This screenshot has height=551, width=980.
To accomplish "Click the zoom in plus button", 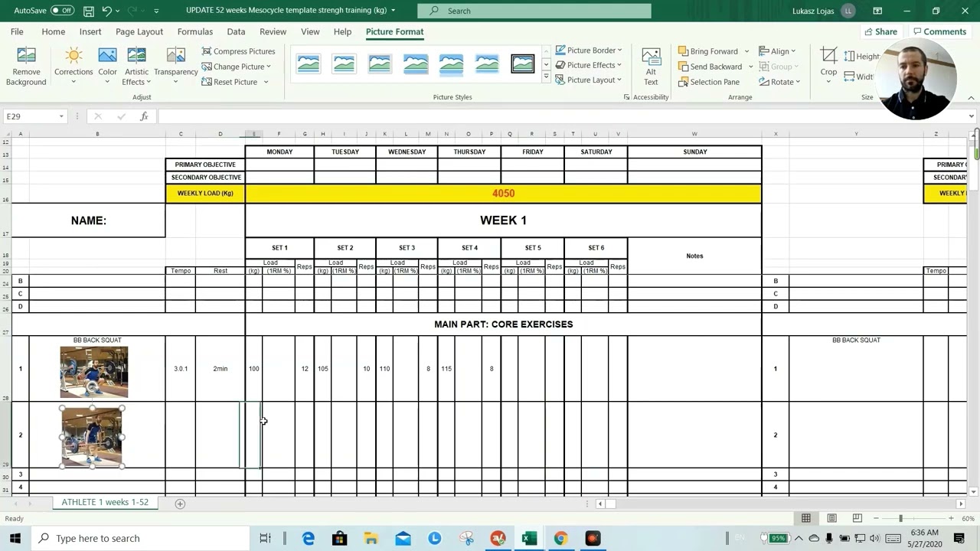I will [950, 518].
